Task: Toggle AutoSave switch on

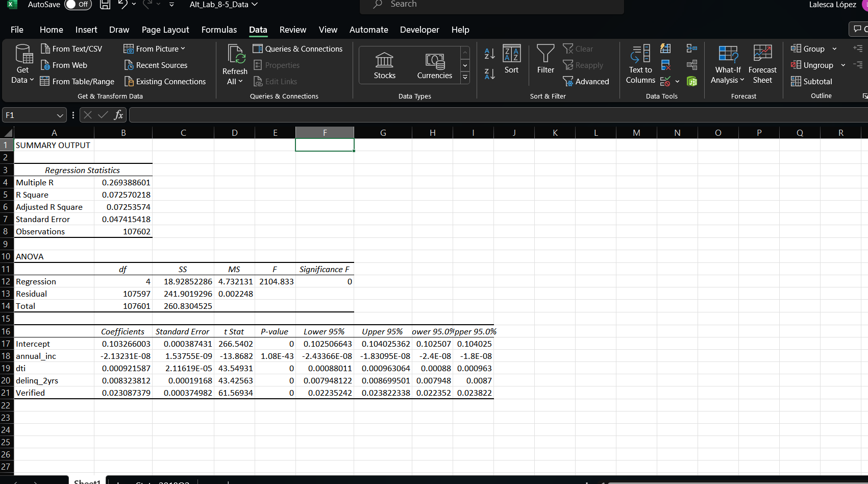Action: tap(78, 5)
